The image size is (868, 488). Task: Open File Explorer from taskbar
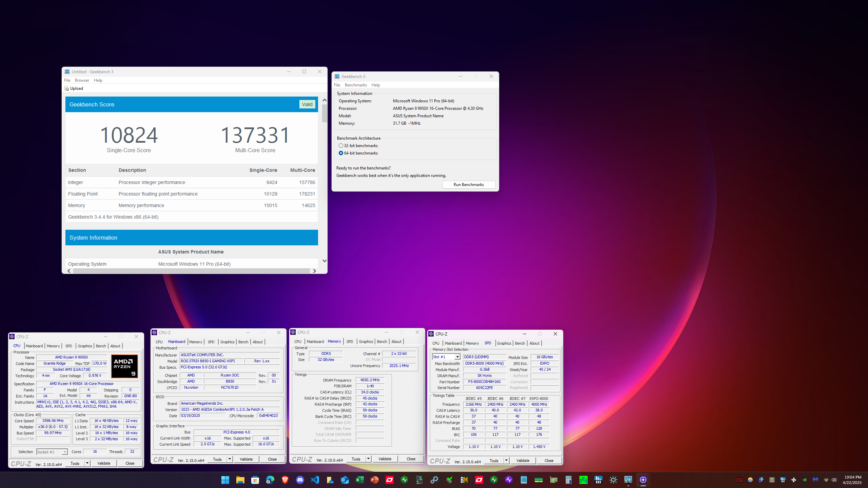tap(240, 480)
